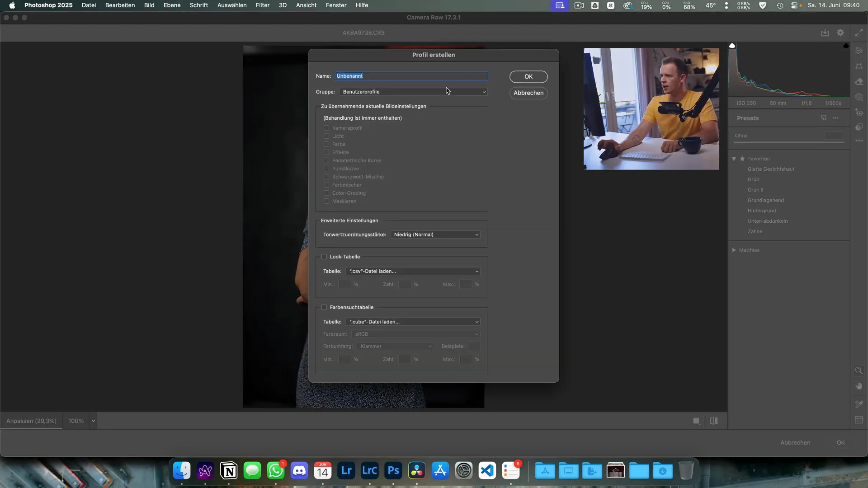Open the Gruppe dropdown
This screenshot has width=868, height=488.
[x=413, y=91]
